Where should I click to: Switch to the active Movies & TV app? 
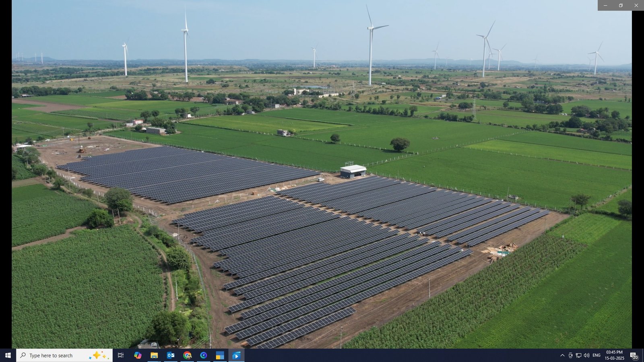tap(236, 355)
